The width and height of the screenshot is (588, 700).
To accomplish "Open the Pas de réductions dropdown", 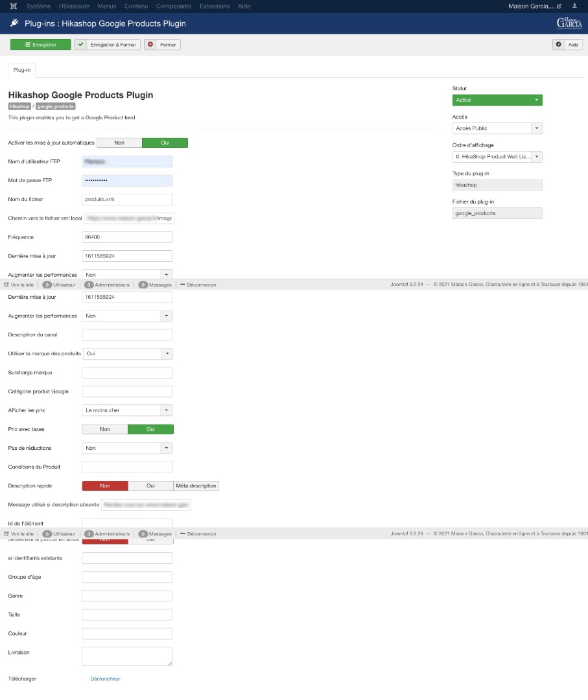I will point(127,448).
